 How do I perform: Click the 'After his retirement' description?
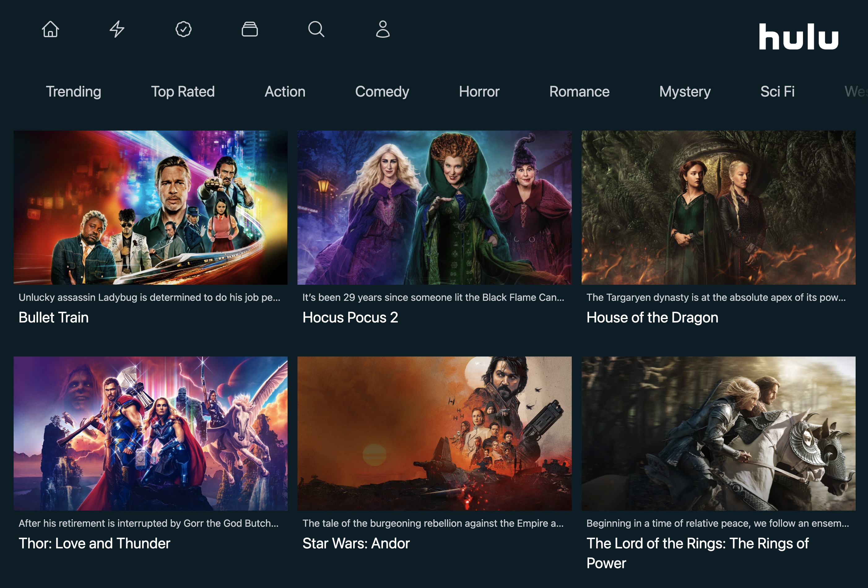point(149,523)
